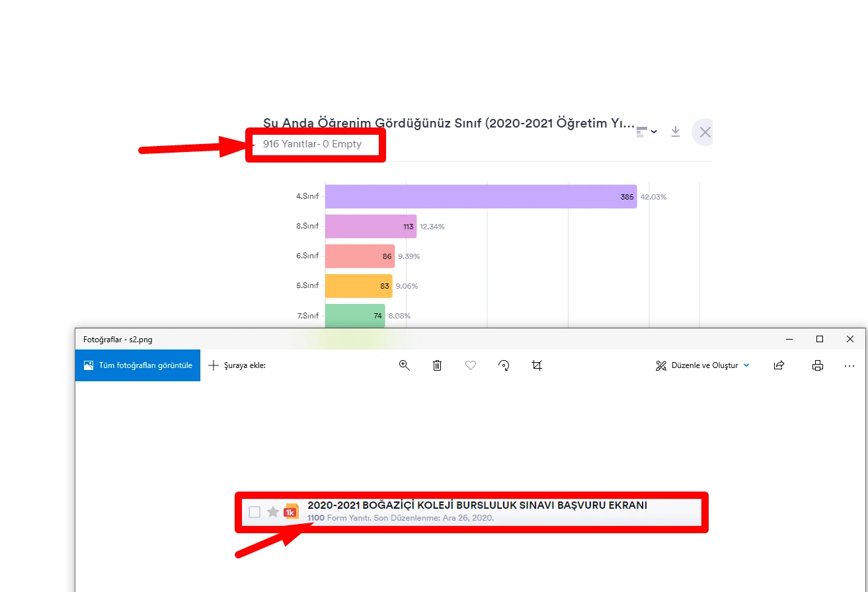Rotate the s2.png image
Viewport: 868px width, 592px height.
tap(504, 365)
